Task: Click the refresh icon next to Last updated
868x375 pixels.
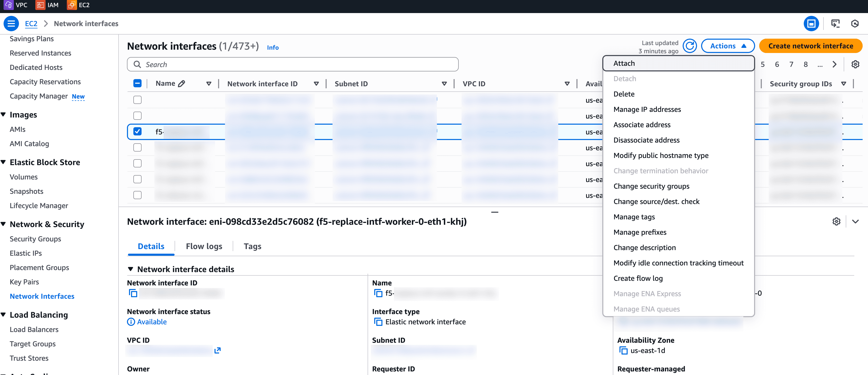Action: click(689, 46)
